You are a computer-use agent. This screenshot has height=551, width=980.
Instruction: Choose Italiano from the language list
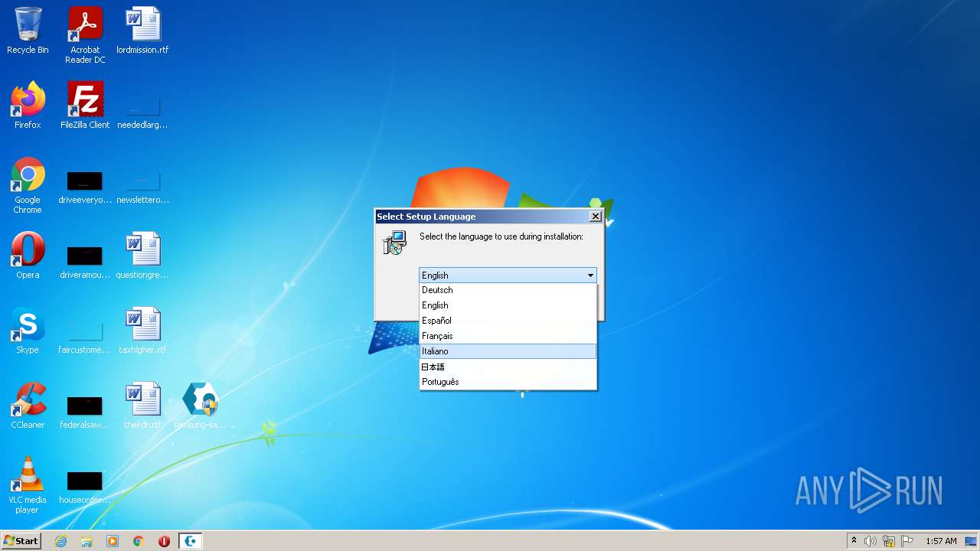pos(508,351)
